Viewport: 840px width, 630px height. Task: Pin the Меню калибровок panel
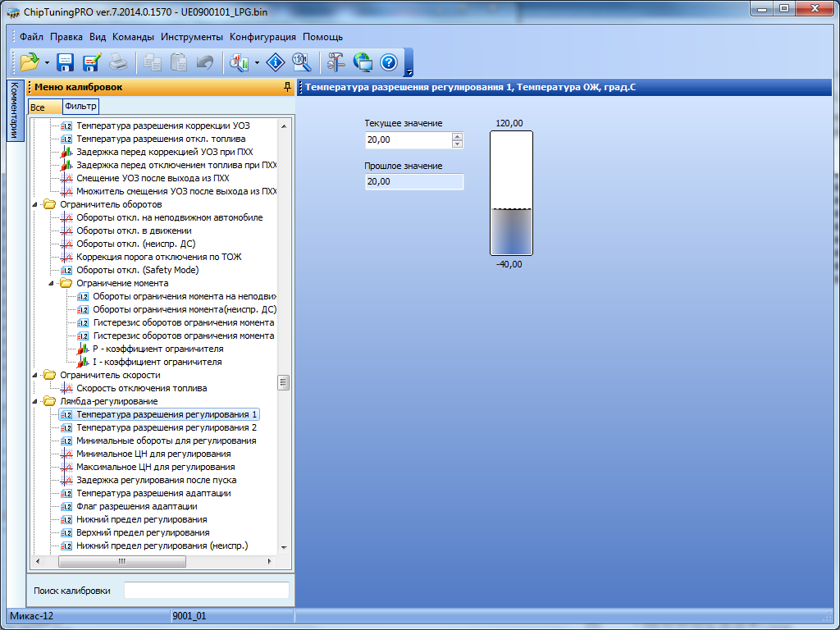(286, 87)
